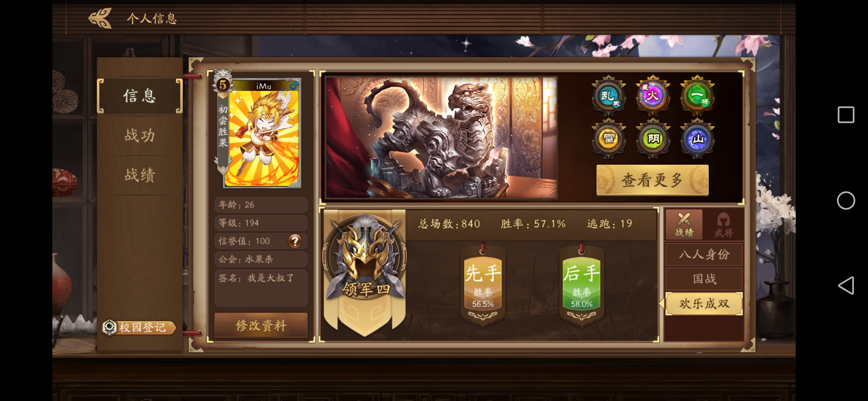
Task: Select the 欢乐成双 game mode
Action: point(704,304)
